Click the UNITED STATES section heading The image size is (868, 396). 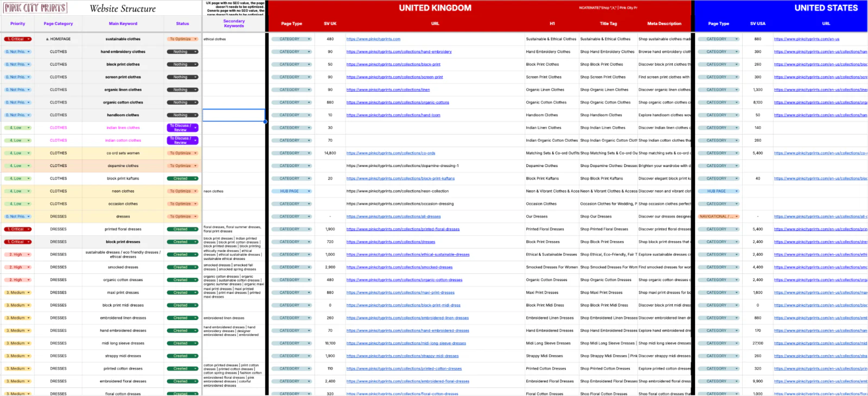(x=826, y=8)
